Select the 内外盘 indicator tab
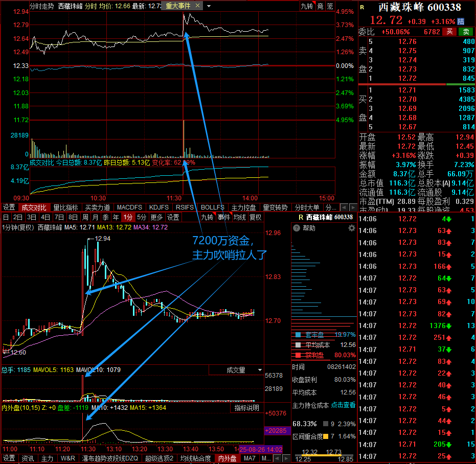 point(228,458)
